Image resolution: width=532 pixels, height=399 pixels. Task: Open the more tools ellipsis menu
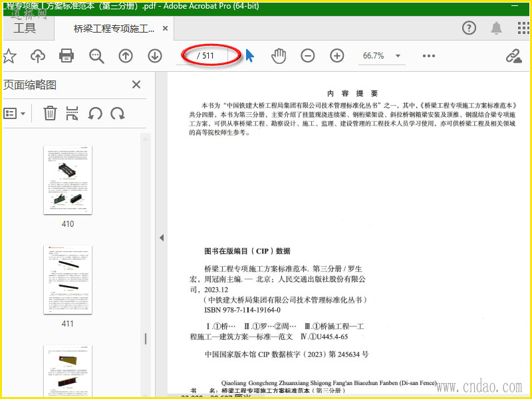428,56
